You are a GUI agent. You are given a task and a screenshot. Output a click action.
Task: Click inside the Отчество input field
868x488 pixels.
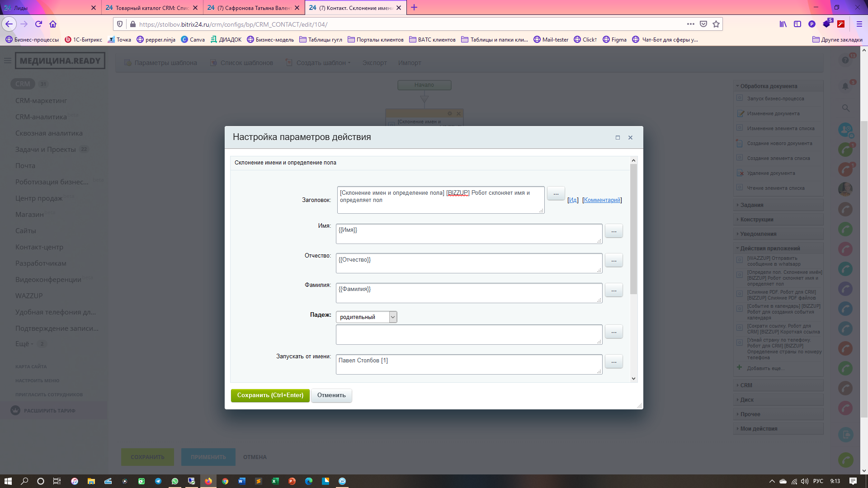(468, 263)
